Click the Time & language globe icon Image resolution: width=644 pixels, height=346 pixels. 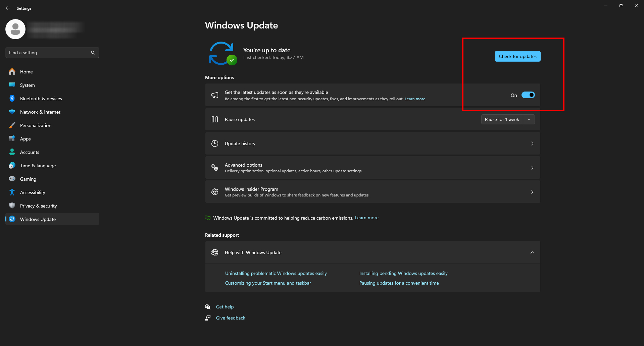(12, 165)
